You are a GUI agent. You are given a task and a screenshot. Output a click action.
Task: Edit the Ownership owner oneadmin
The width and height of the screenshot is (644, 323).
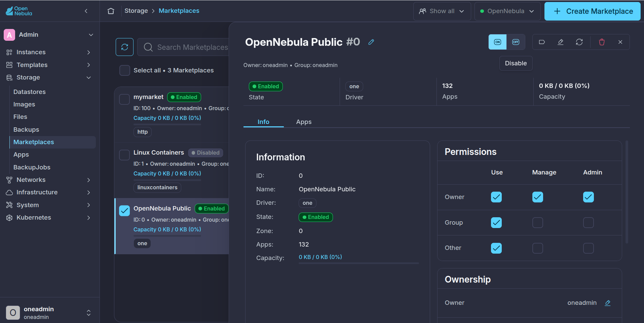(608, 303)
